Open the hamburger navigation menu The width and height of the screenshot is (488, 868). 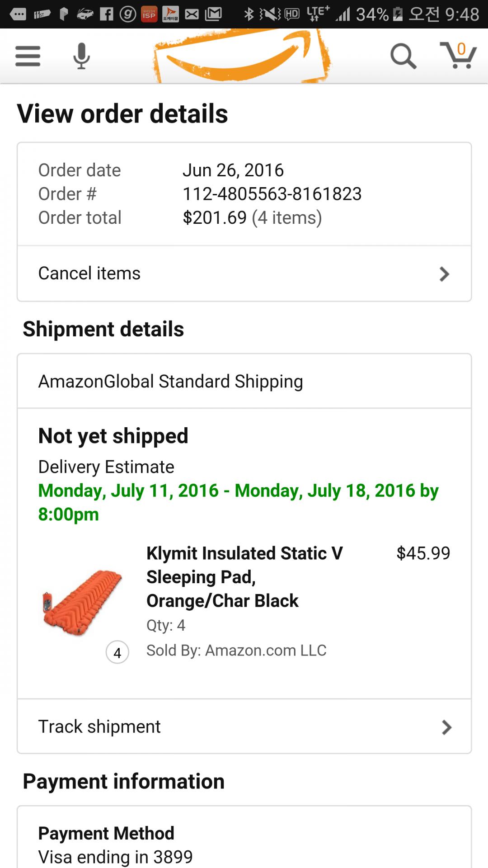[28, 56]
